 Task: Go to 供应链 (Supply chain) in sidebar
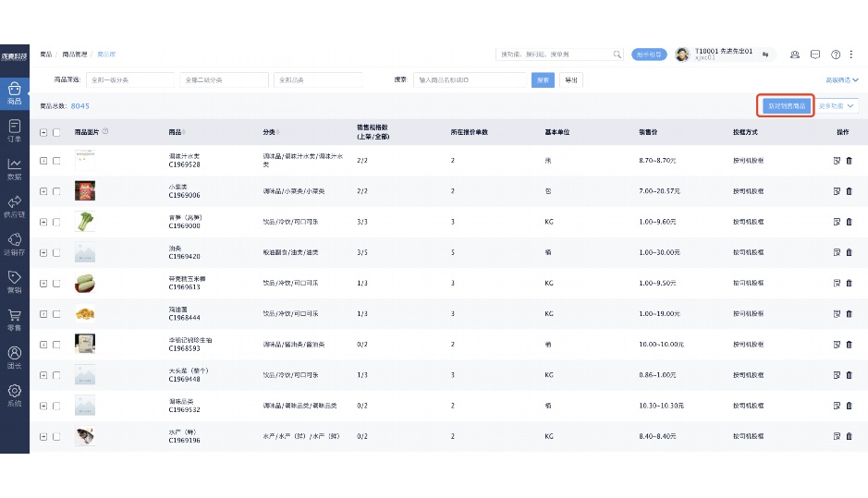click(14, 206)
